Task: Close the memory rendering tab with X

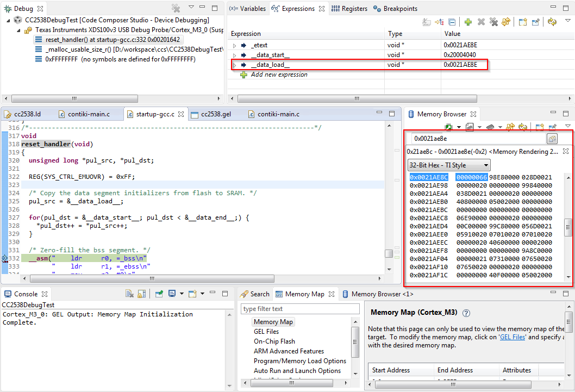Action: 566,151
